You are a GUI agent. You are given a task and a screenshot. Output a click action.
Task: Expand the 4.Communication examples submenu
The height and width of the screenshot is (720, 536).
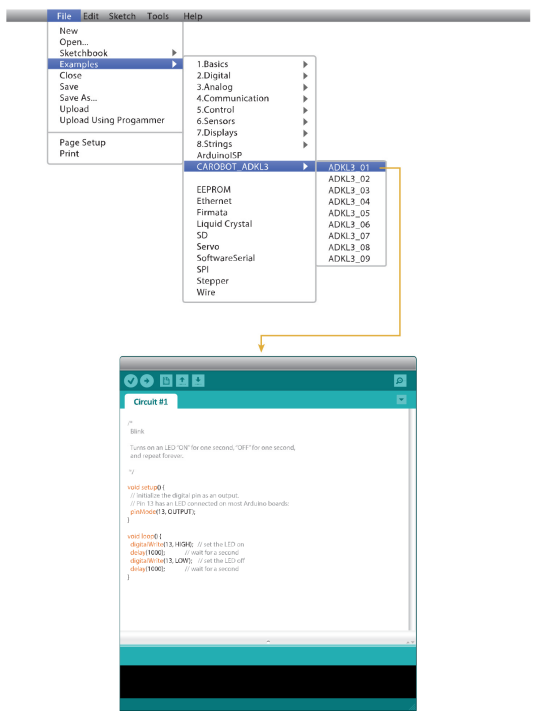(x=249, y=98)
